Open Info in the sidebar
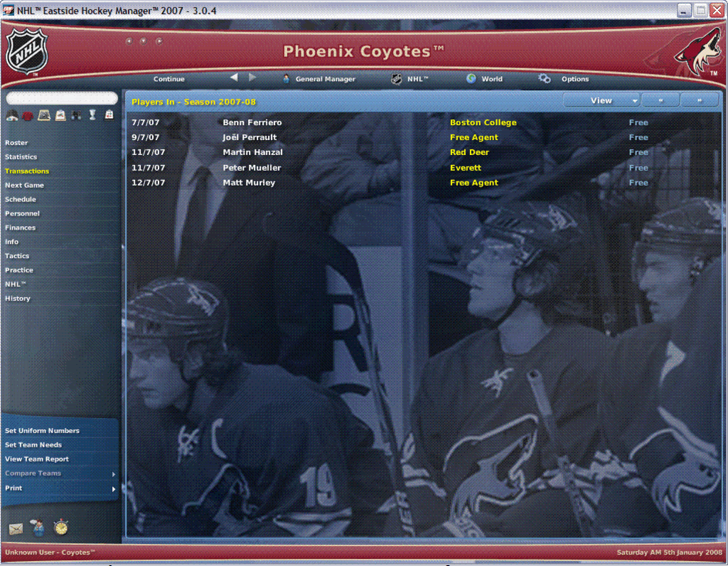 (x=11, y=242)
